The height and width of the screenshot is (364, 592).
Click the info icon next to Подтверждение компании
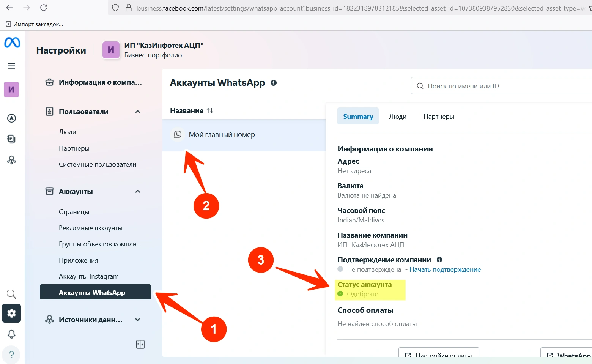tap(439, 260)
